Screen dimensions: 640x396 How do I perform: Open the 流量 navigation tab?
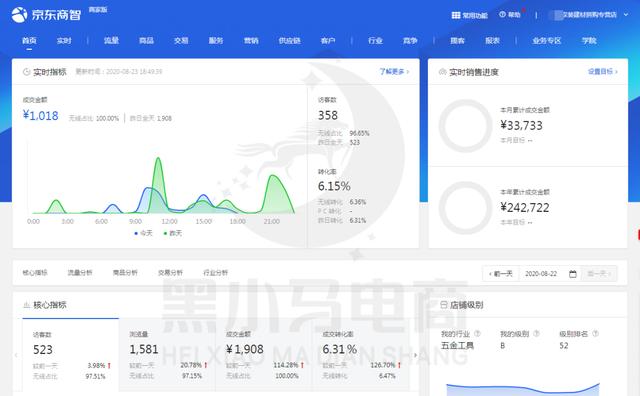111,40
